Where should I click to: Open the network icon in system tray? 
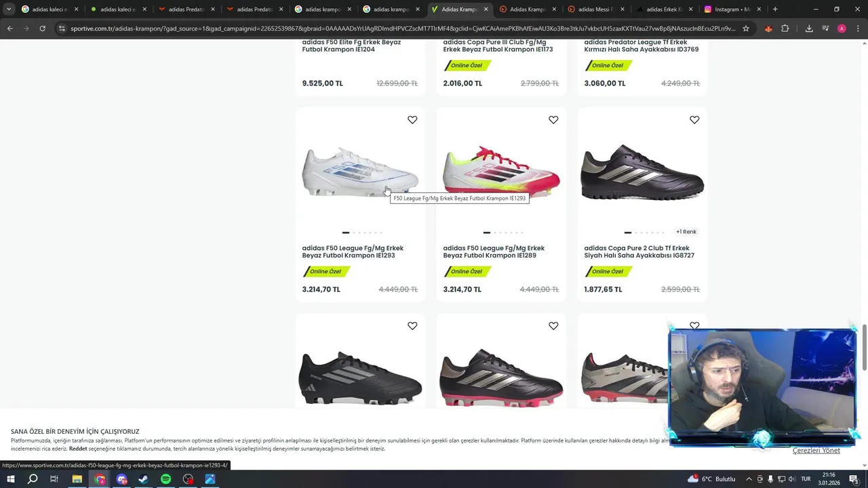coord(781,479)
